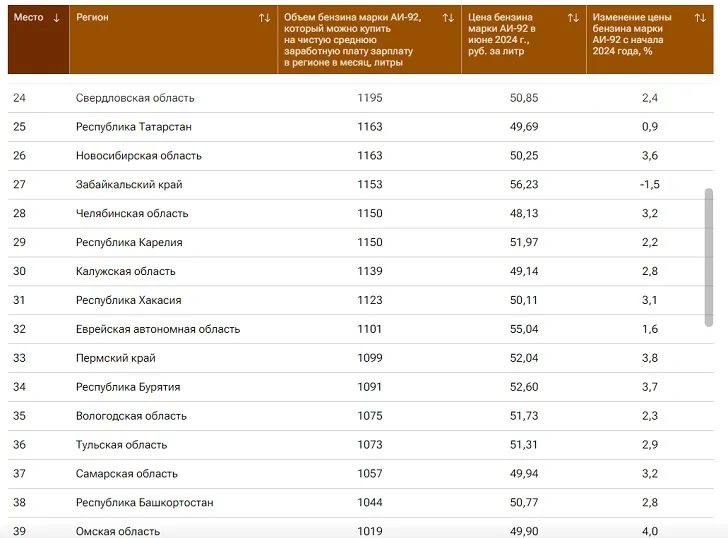Click the -1,5 price change value

click(x=649, y=185)
